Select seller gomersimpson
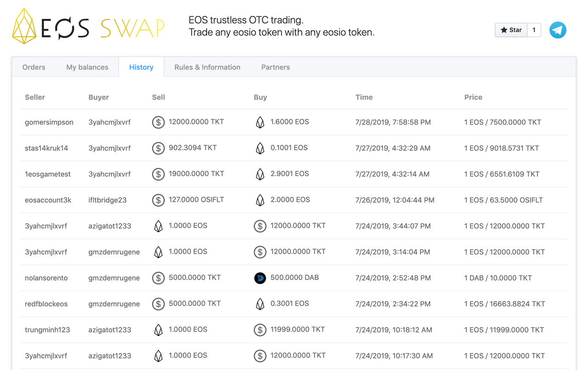The height and width of the screenshot is (370, 588). [x=49, y=122]
